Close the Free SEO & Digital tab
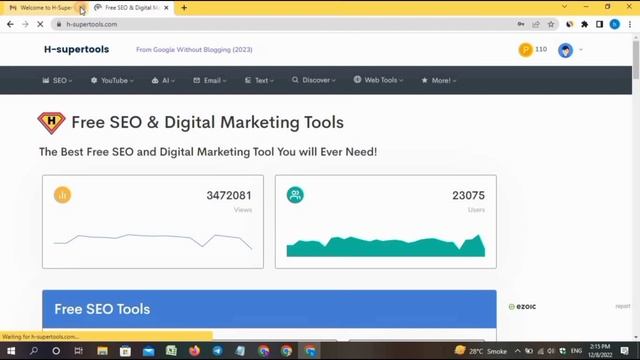Viewport: 640px width, 360px height. 166,8
